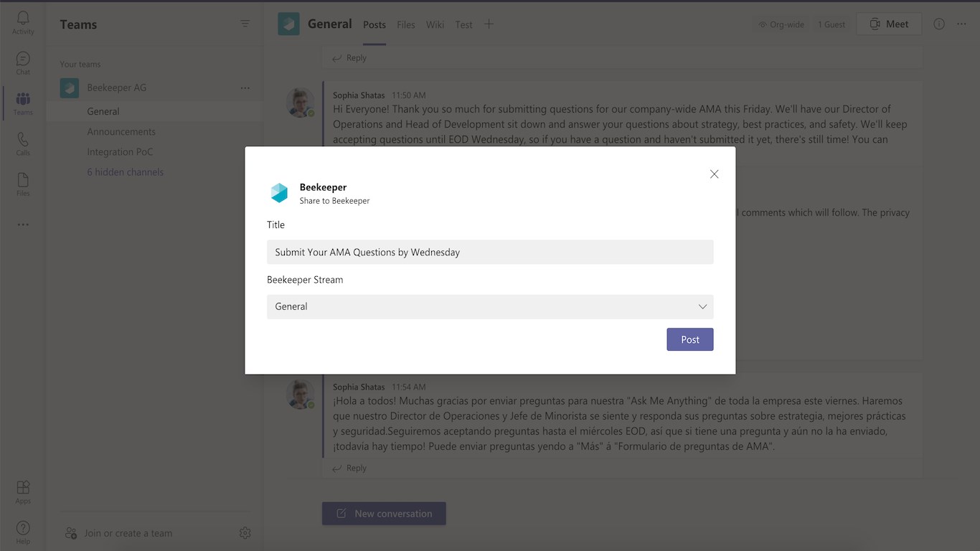Start a New conversation

click(x=384, y=513)
